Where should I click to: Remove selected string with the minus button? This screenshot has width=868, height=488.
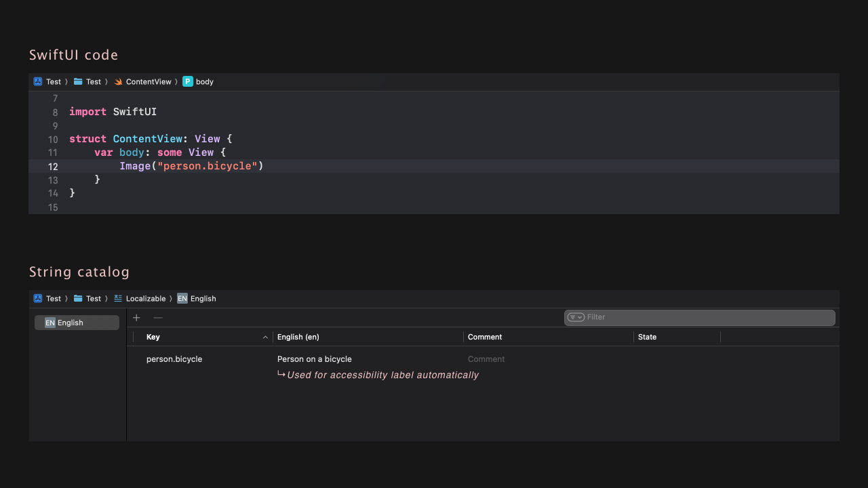click(158, 318)
